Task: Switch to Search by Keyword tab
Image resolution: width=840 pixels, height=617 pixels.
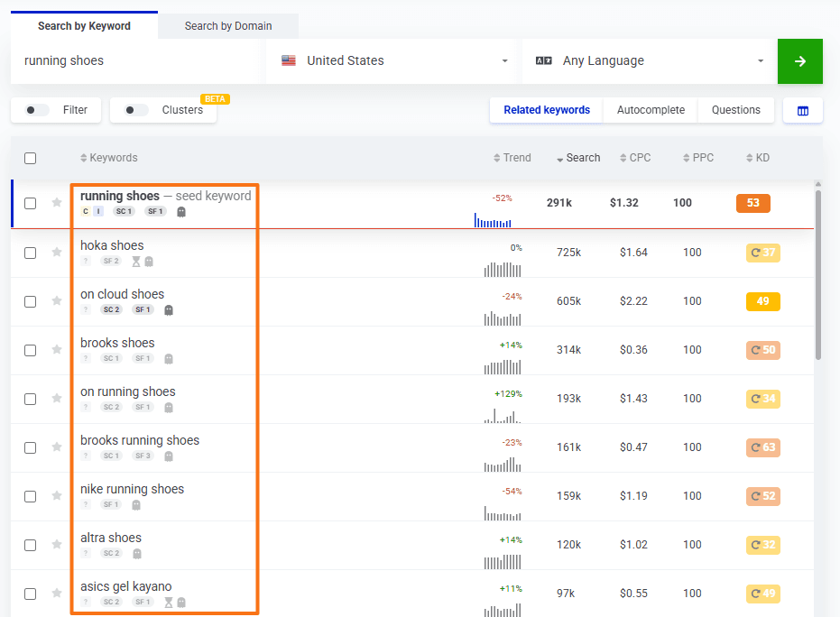Action: (x=84, y=25)
